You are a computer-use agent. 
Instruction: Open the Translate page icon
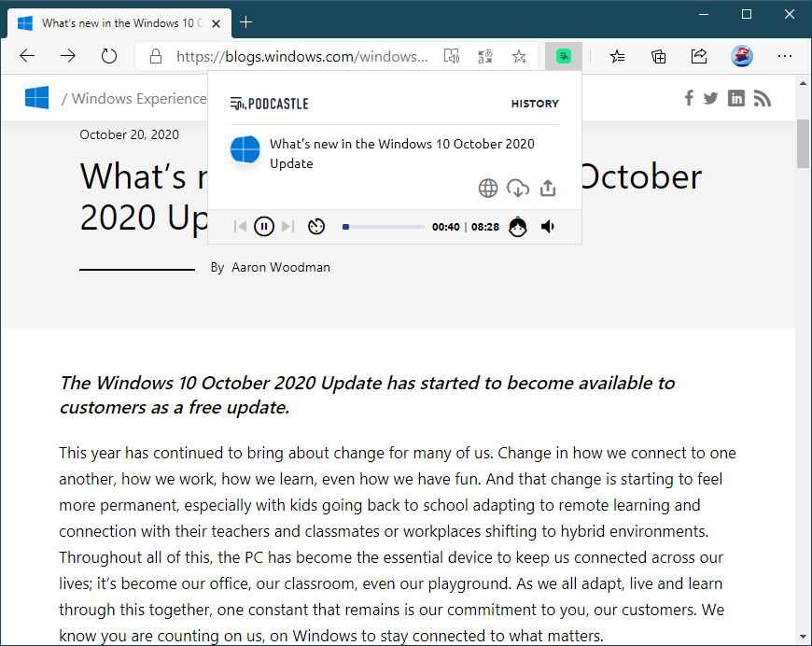click(485, 56)
